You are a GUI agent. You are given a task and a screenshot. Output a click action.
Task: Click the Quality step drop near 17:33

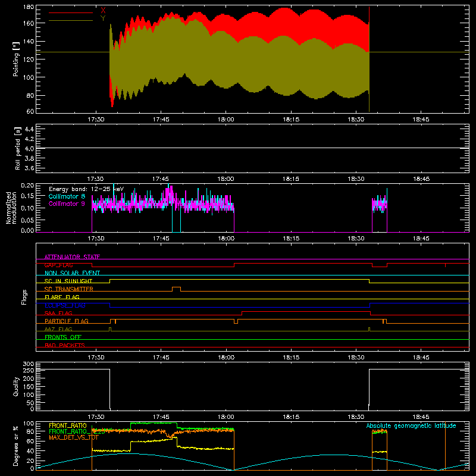(110, 389)
